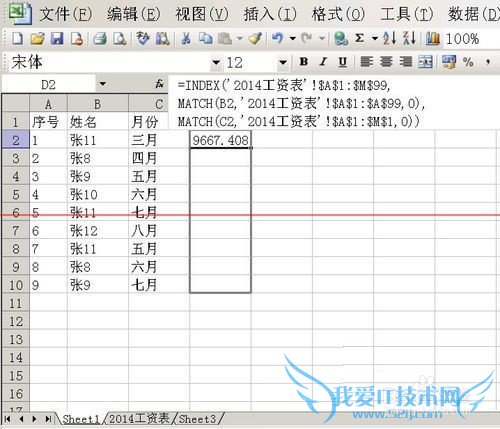Click the Undo arrow icon

pos(278,39)
